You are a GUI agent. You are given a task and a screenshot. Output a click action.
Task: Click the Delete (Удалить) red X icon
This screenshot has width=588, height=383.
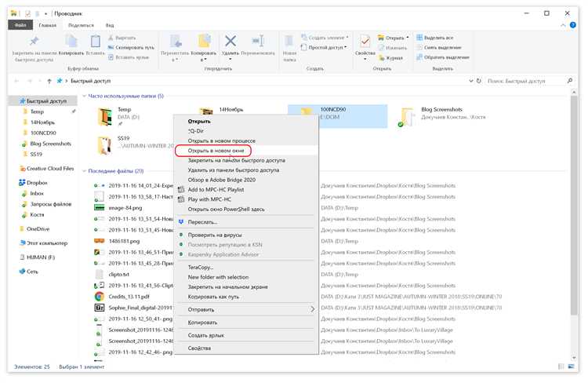pyautogui.click(x=230, y=42)
